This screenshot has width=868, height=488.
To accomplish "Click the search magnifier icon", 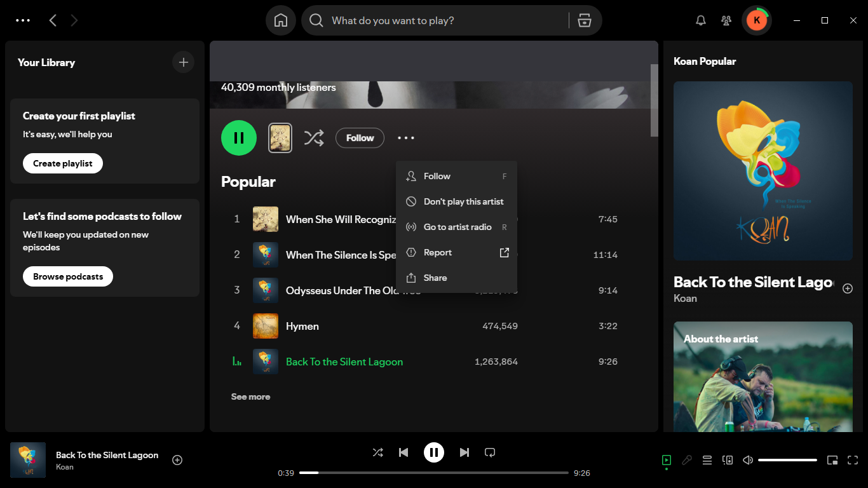I will (316, 20).
